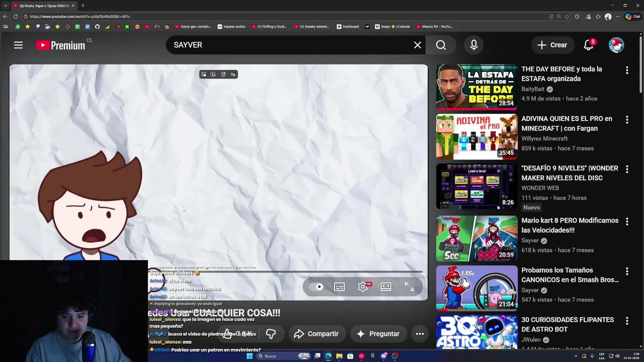
Task: Reload the YouTube page
Action: [x=16, y=17]
